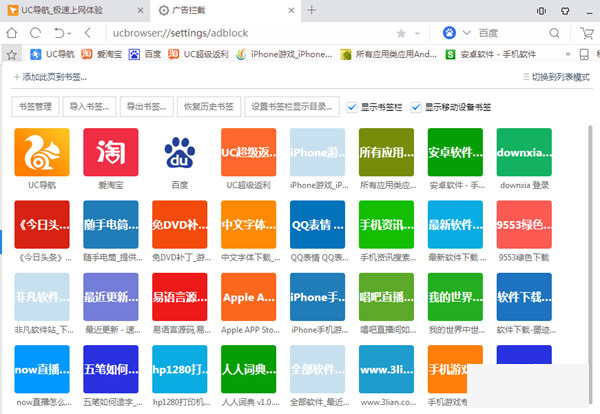Click 设置书签栏显示目录 button
Screen dimensions: 600x414
(292, 107)
